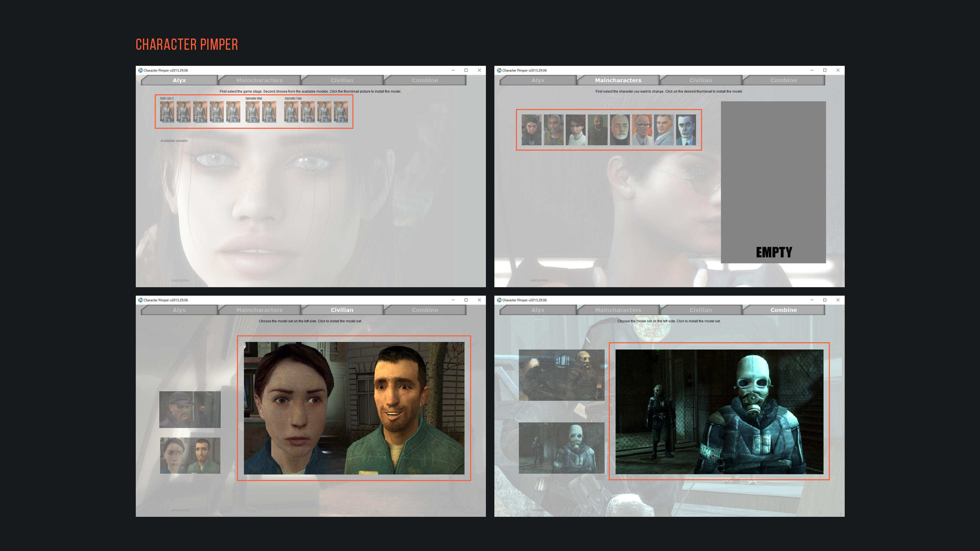Choose the fourth Alyx thumbnail under Half-Life 2

pos(216,112)
